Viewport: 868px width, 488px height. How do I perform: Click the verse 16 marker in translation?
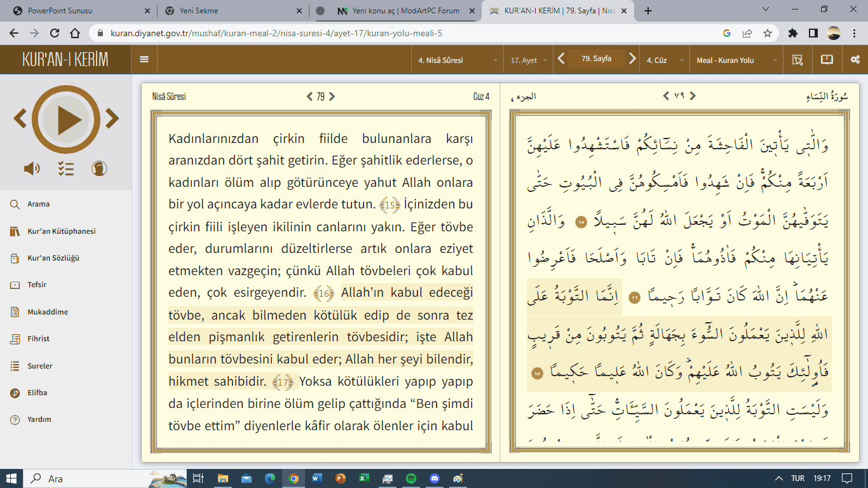325,294
